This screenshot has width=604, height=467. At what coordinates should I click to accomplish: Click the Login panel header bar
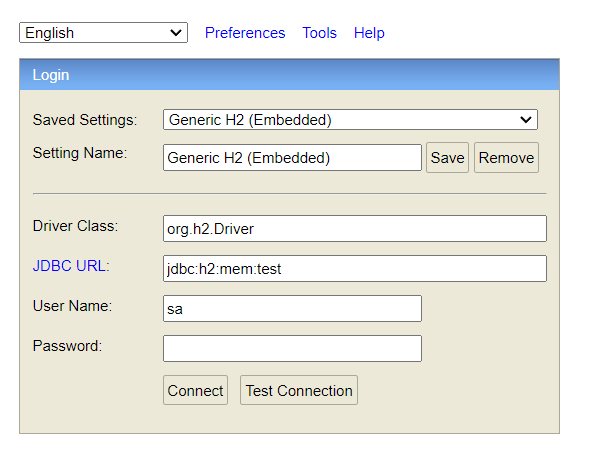(289, 75)
